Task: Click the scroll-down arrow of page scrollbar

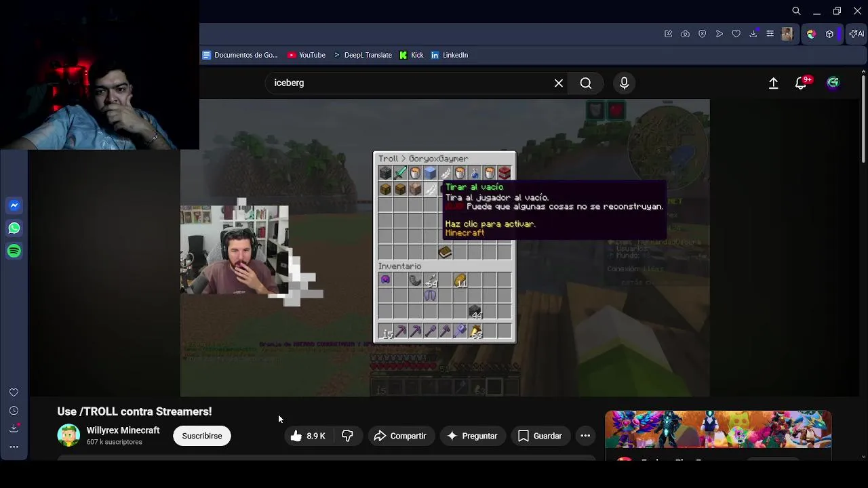Action: point(863,456)
